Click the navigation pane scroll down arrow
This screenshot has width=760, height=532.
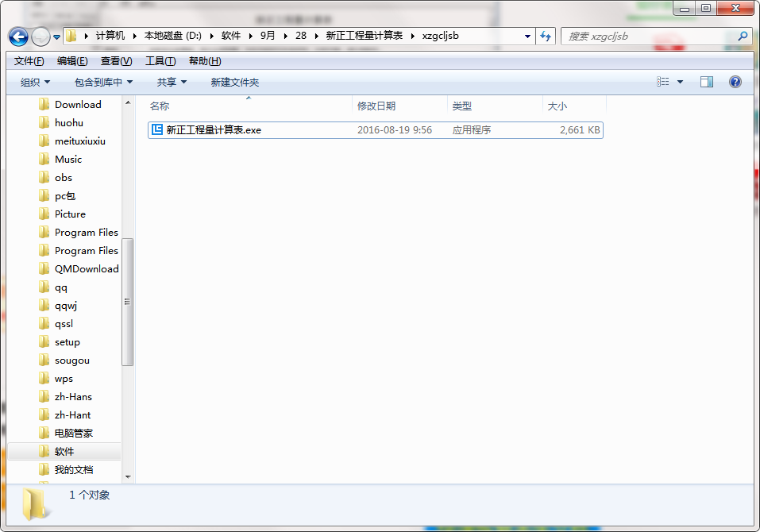[128, 476]
